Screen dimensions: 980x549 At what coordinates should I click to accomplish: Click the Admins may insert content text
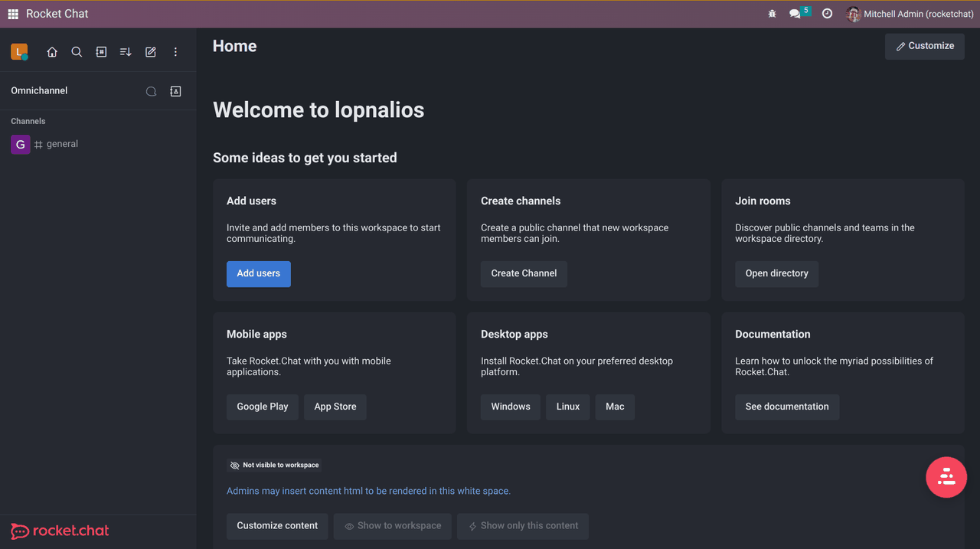pyautogui.click(x=368, y=491)
